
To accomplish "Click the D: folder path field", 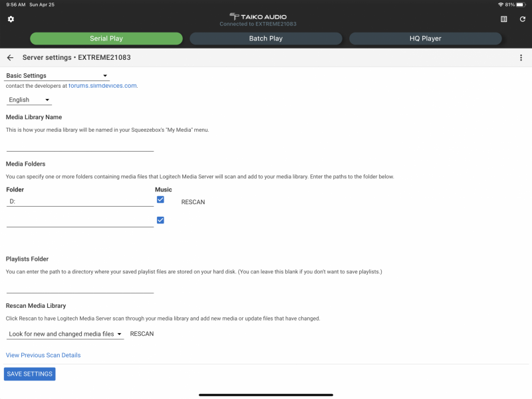I will click(80, 201).
